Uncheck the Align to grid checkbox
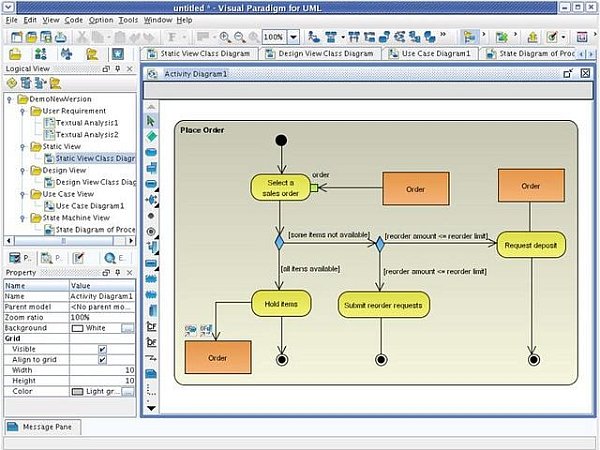The height and width of the screenshot is (450, 600). (x=102, y=360)
